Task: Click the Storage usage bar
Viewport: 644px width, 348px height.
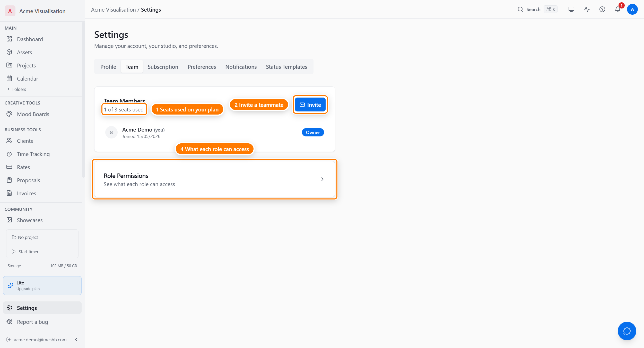Action: (42, 271)
